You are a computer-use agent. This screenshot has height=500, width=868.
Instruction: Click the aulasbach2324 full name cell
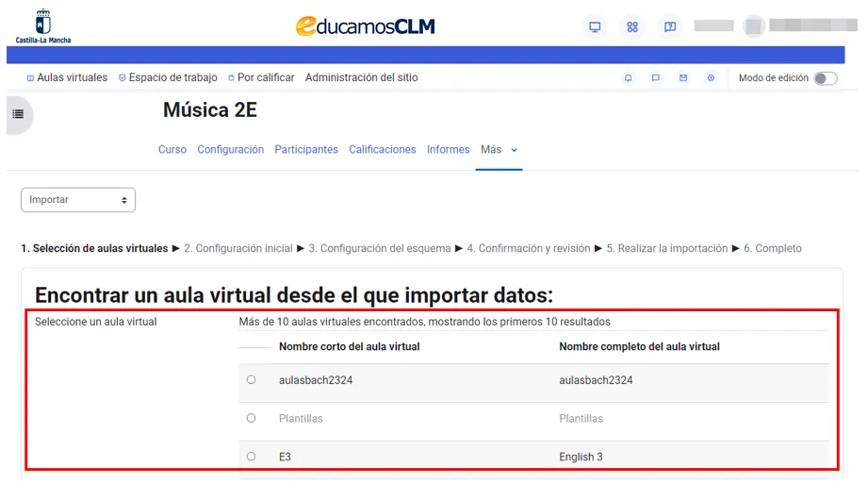[596, 380]
